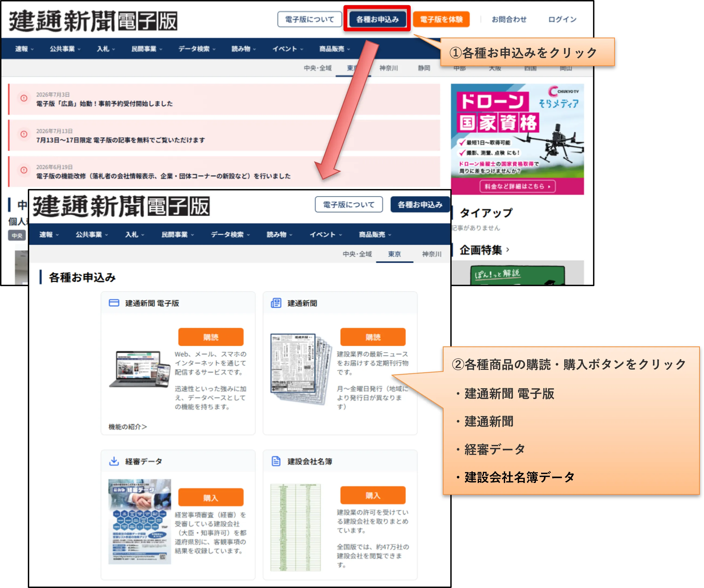704x588 pixels.
Task: Click the ドローン国家資格 advertisement banner
Action: click(517, 139)
